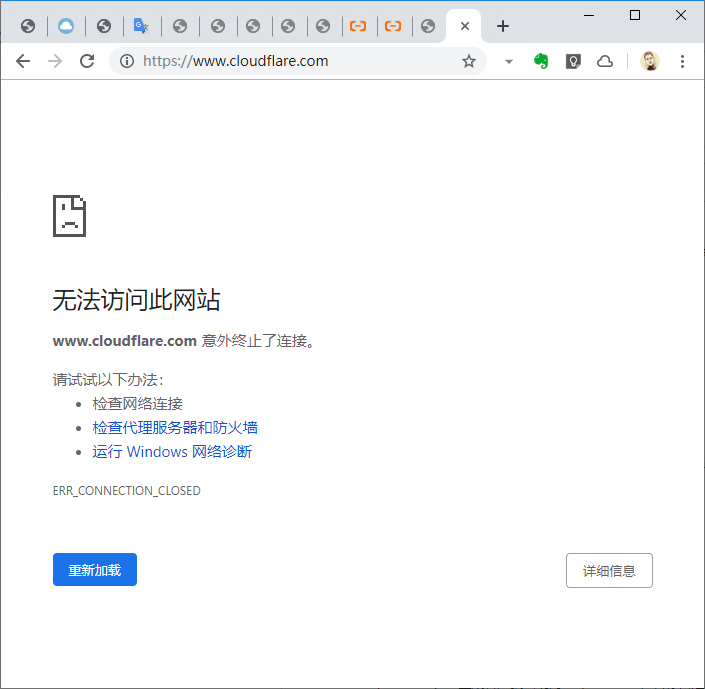
Task: Switch to the second orange bracket tab
Action: [393, 26]
